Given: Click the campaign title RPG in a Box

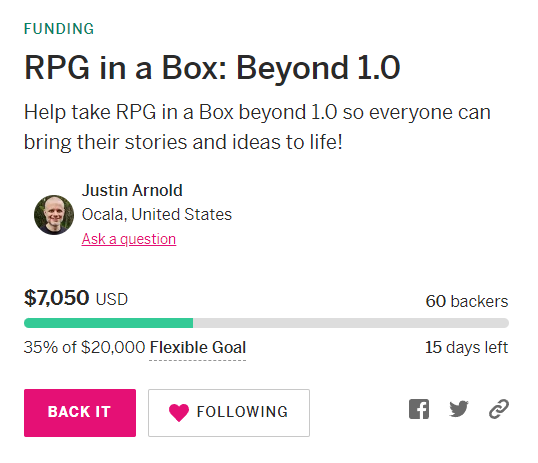Looking at the screenshot, I should 212,68.
